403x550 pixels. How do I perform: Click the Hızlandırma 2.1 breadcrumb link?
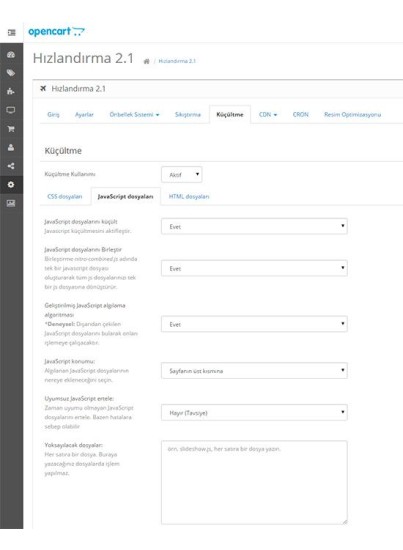[x=177, y=61]
